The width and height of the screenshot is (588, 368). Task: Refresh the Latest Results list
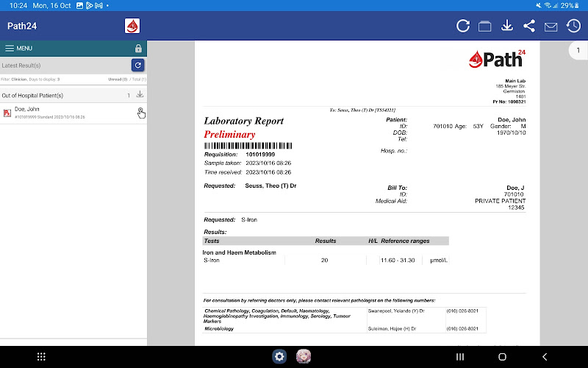(x=137, y=66)
